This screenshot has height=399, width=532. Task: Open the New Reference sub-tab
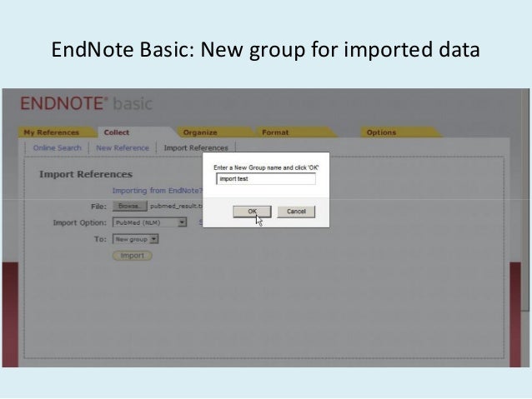123,147
